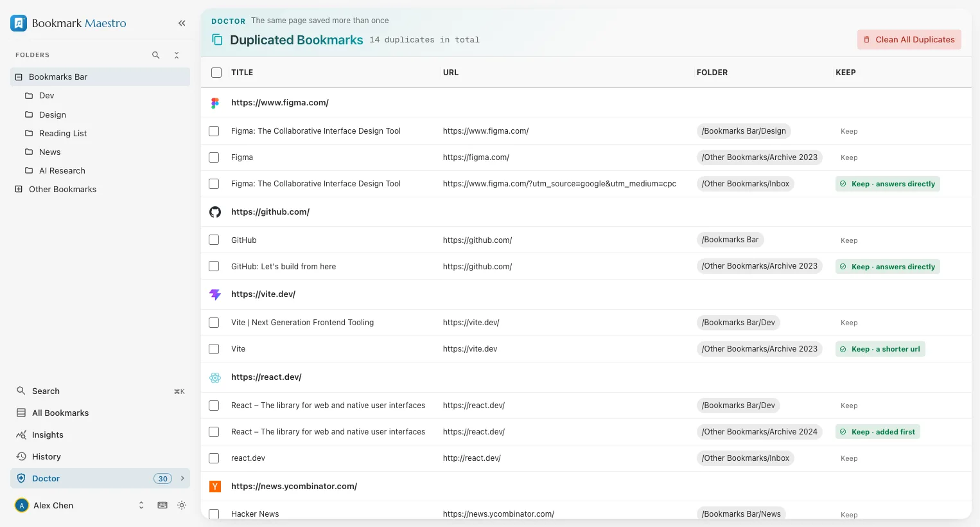The height and width of the screenshot is (527, 980).
Task: Check the 'Vite | Next Generation Frontend Tooling' row
Action: click(214, 323)
